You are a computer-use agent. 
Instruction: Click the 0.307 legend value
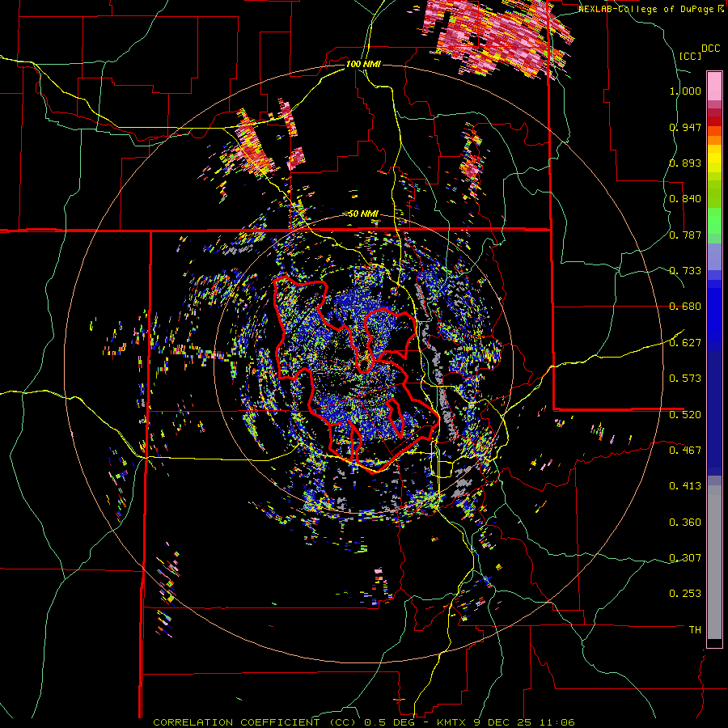click(x=685, y=558)
